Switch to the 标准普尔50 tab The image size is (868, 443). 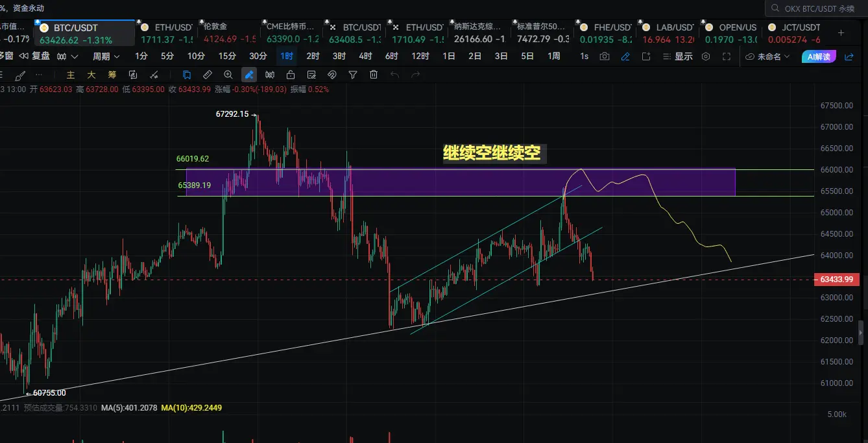pyautogui.click(x=543, y=33)
